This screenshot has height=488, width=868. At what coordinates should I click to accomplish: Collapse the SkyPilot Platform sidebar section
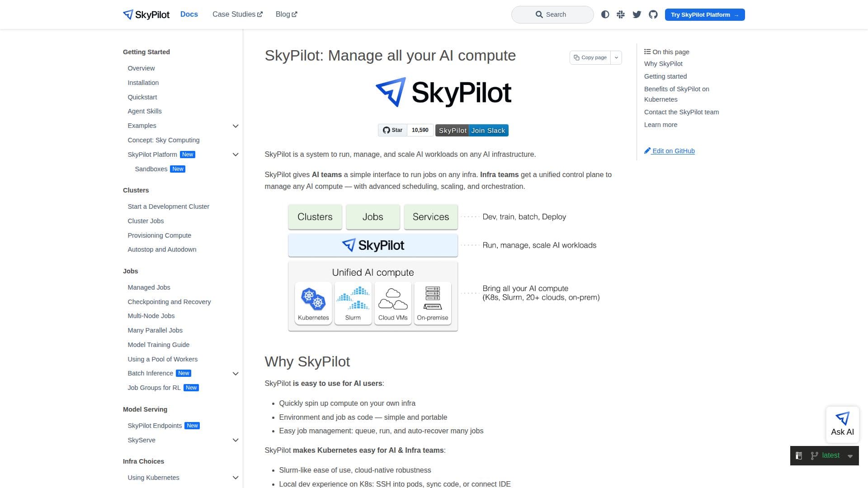coord(236,155)
